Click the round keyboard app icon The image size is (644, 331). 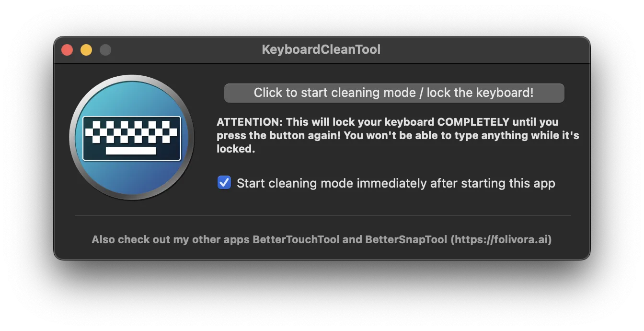tap(132, 138)
